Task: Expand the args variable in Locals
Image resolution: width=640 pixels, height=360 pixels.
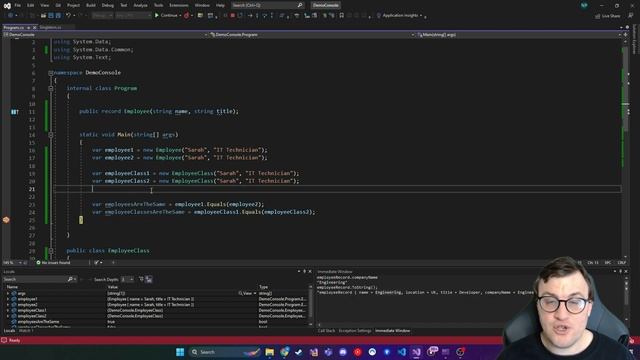Action: 8,293
